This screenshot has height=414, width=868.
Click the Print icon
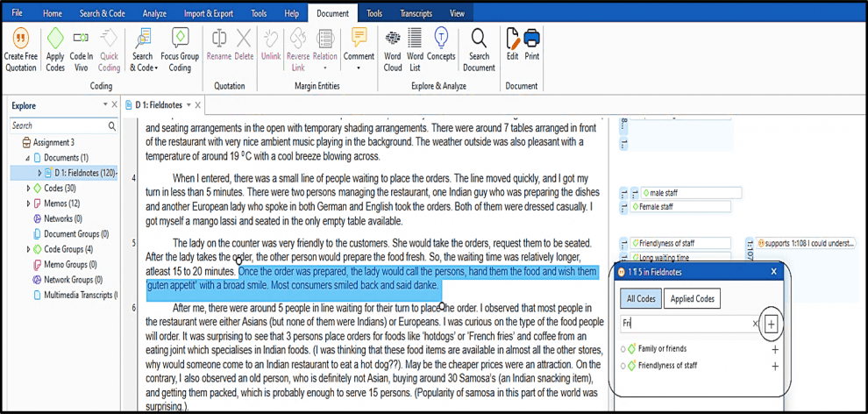click(x=531, y=39)
